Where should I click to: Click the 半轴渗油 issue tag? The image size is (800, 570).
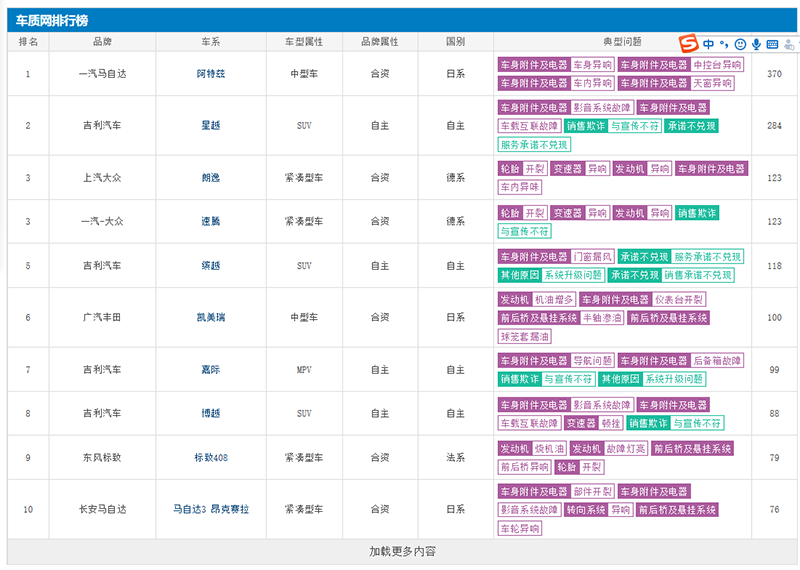click(602, 318)
